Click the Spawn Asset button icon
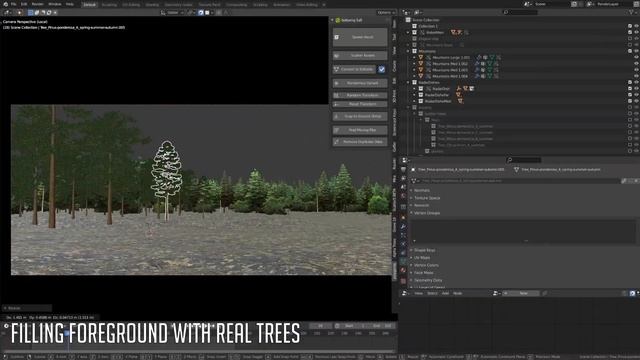Screen dimensions: 640x360 point(337,37)
